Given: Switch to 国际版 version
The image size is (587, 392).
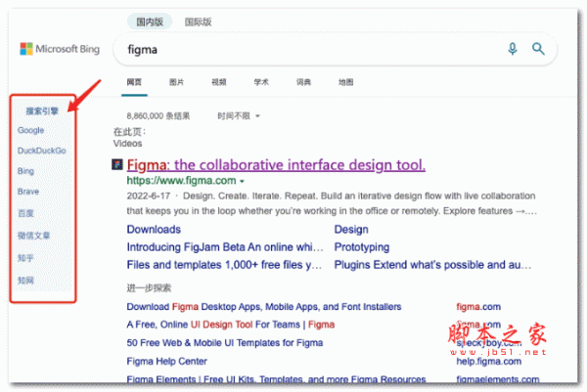Looking at the screenshot, I should pyautogui.click(x=199, y=21).
